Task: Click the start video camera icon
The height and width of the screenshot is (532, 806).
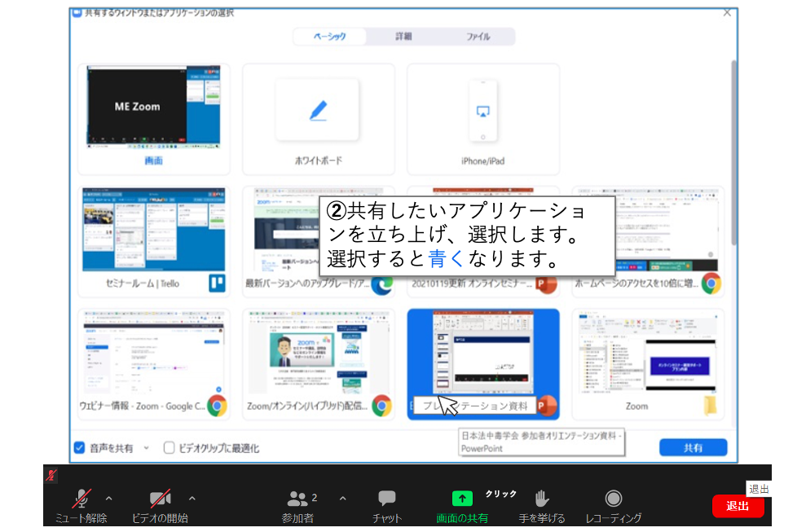Action: [x=160, y=498]
